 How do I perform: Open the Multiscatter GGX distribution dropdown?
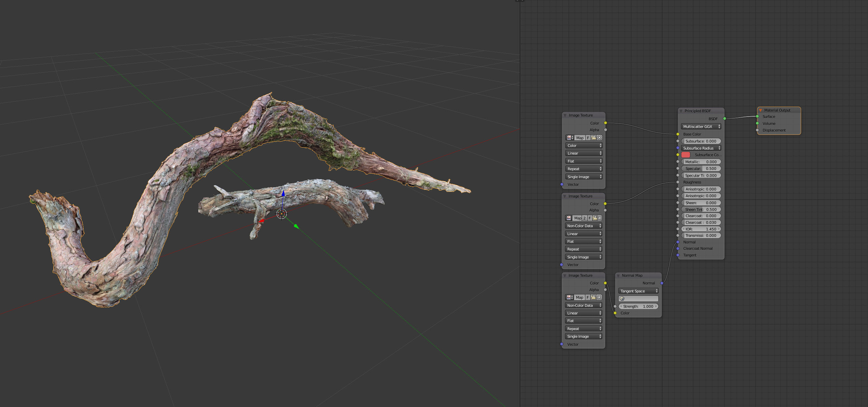click(701, 126)
